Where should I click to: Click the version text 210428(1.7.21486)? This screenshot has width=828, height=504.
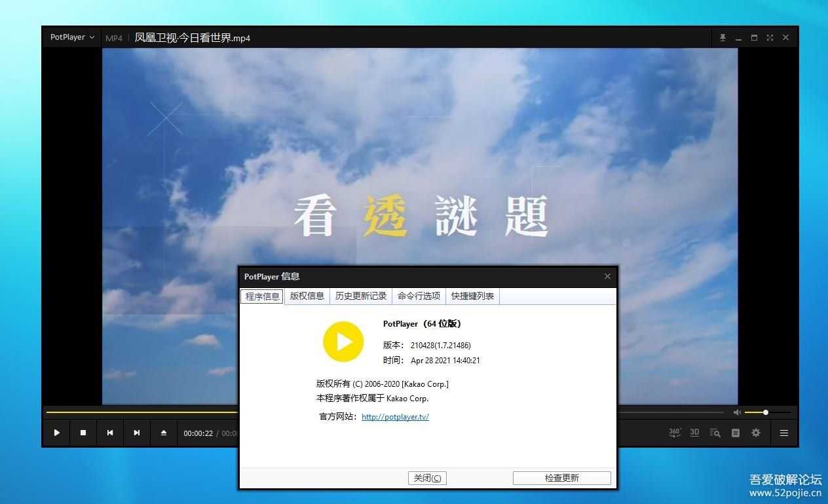point(441,345)
